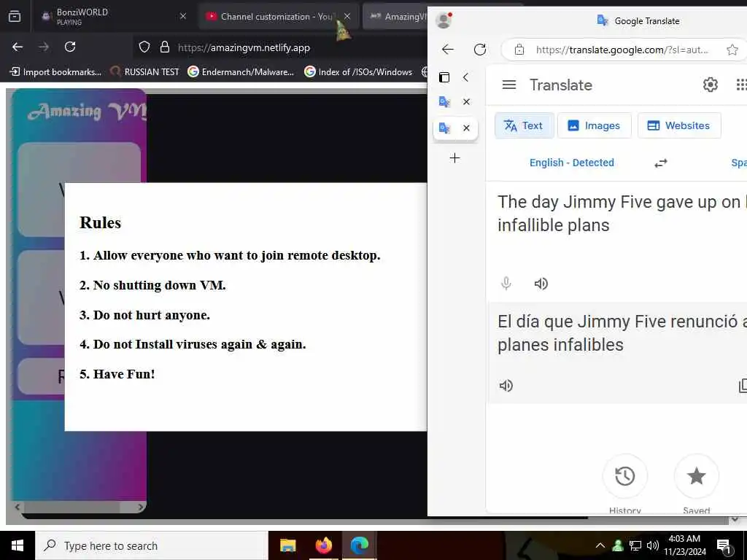747x560 pixels.
Task: Open the clock showing 4:03 AM
Action: [x=684, y=545]
